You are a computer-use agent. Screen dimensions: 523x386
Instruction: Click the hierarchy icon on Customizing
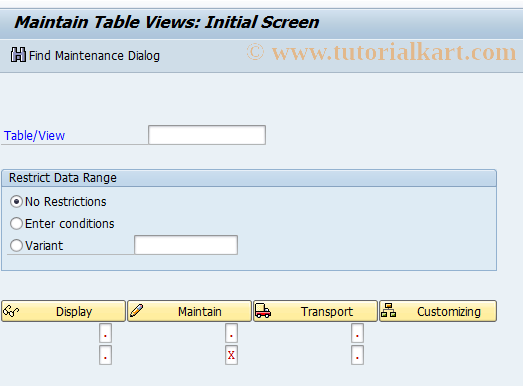[388, 310]
